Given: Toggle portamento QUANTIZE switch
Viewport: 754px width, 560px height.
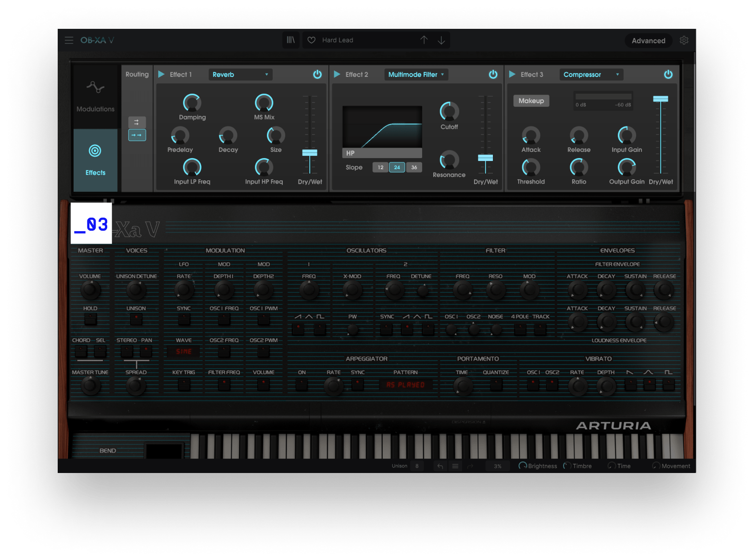Looking at the screenshot, I should pos(496,384).
